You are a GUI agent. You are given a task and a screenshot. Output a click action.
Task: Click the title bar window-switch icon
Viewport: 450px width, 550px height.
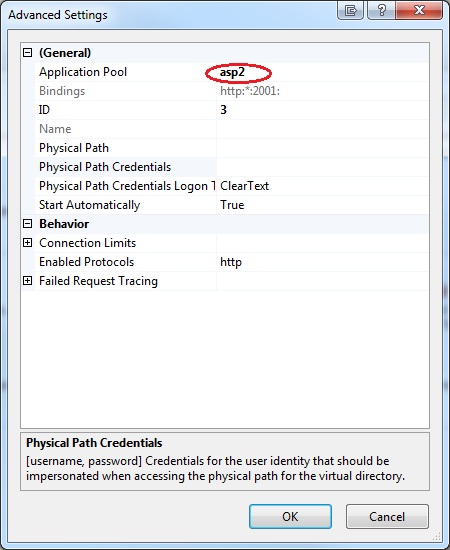point(350,10)
